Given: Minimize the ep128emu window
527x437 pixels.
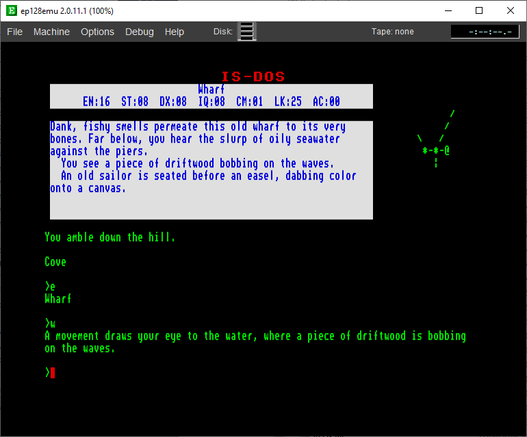Looking at the screenshot, I should click(448, 11).
